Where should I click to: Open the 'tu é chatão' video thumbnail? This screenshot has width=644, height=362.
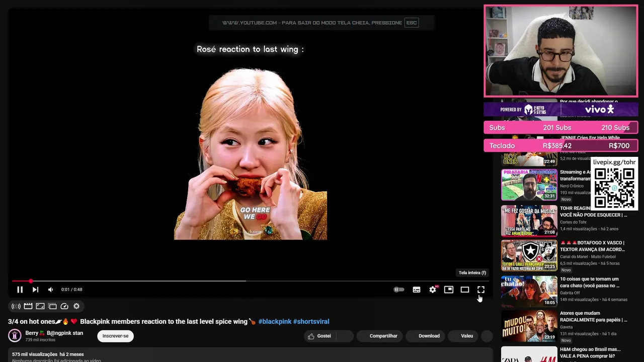(x=529, y=291)
